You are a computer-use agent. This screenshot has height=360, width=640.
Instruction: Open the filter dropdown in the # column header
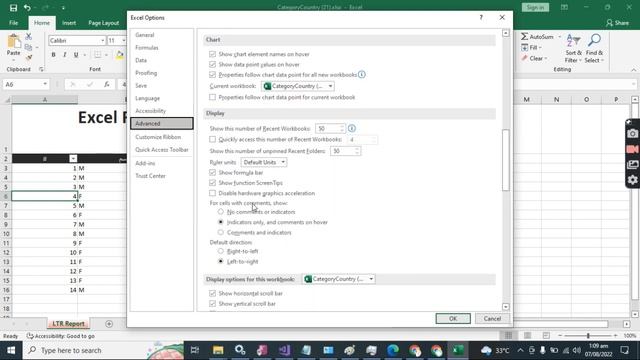[x=73, y=159]
